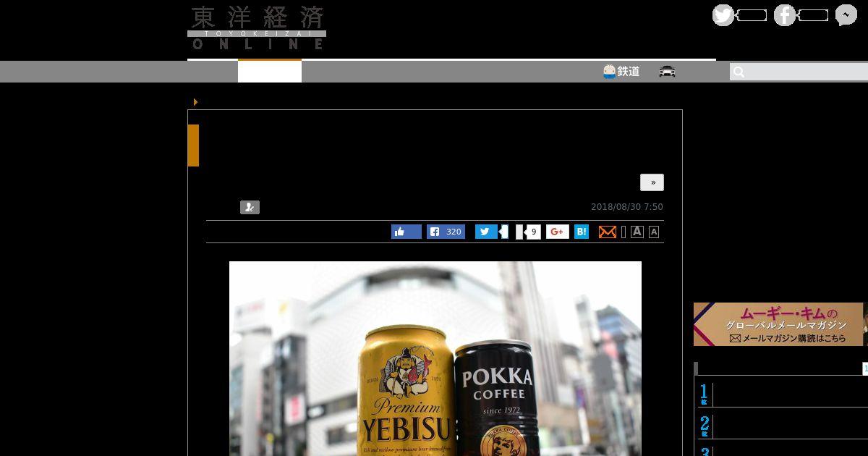Open the Facebook icon in the header

[x=785, y=15]
